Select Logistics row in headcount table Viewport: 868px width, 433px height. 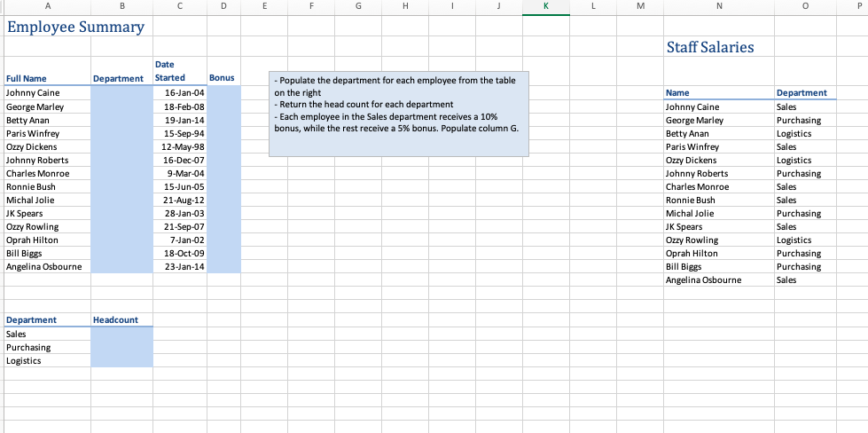48,360
